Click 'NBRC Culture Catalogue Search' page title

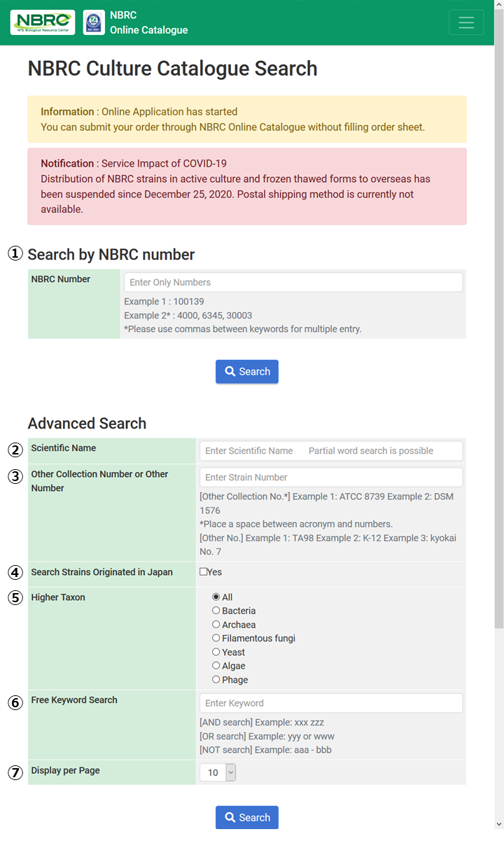click(172, 69)
